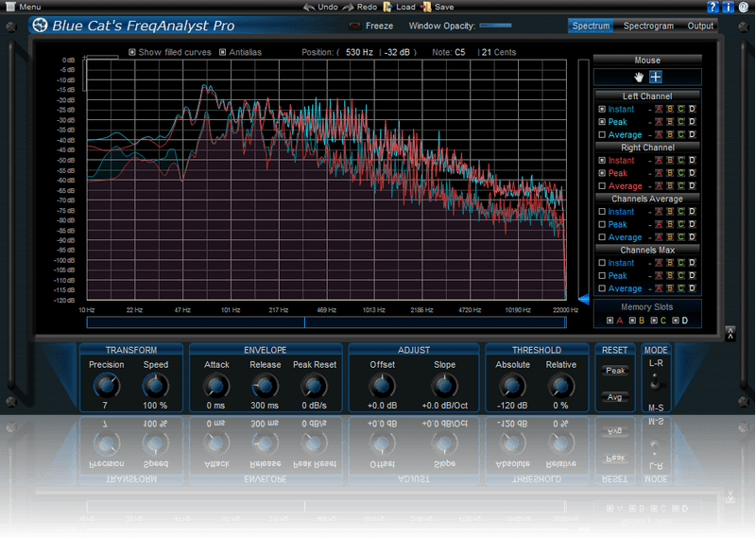The height and width of the screenshot is (539, 756).
Task: Select the hand mouse mode
Action: click(639, 78)
